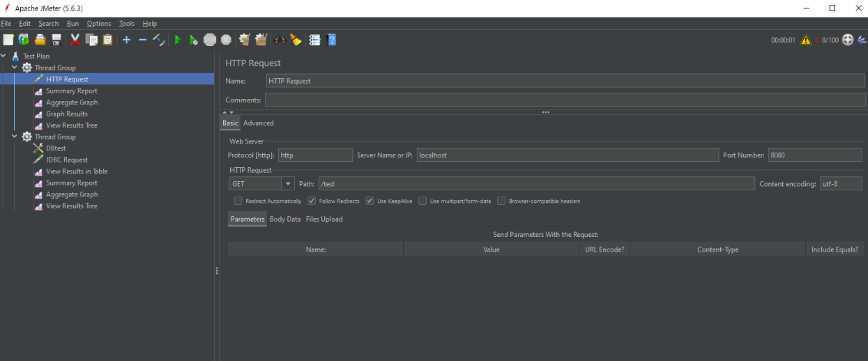Collapse Thread Group containing DBtest
The image size is (868, 361).
pyautogui.click(x=15, y=137)
